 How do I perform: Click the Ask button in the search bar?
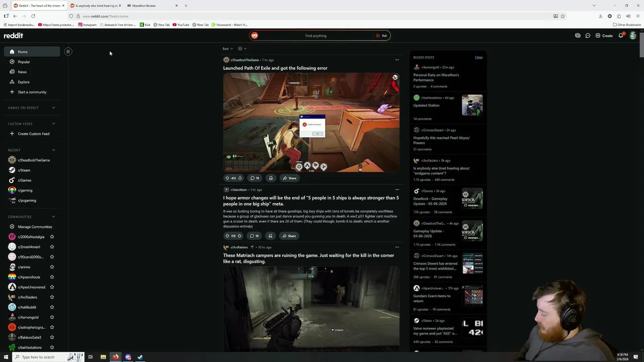point(381,36)
